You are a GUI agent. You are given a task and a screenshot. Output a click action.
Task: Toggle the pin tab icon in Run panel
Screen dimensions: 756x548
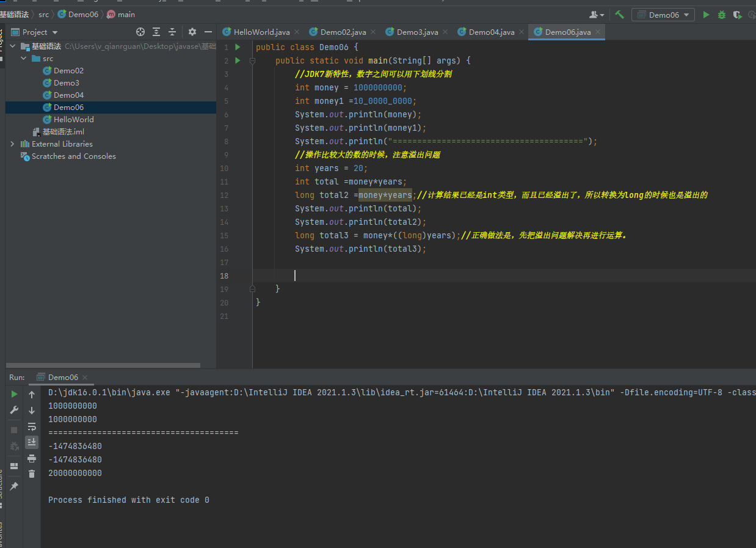14,486
